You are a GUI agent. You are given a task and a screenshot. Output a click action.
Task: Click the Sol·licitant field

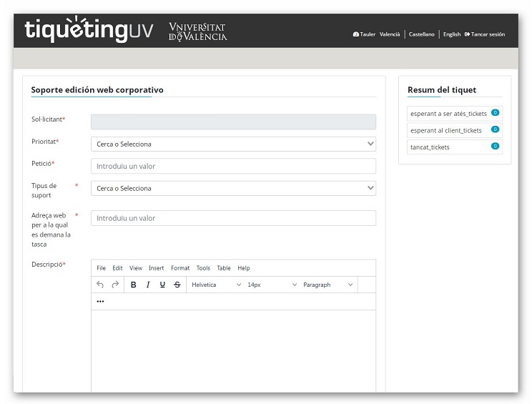pos(233,122)
